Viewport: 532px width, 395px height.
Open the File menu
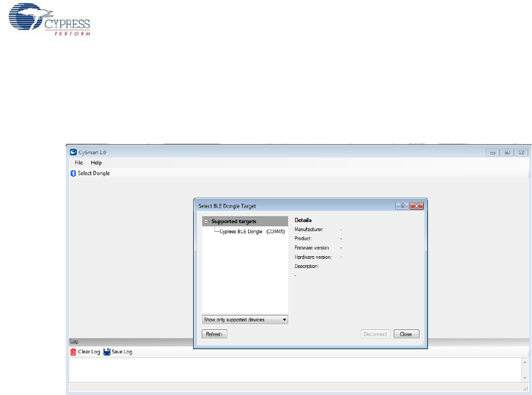[79, 163]
